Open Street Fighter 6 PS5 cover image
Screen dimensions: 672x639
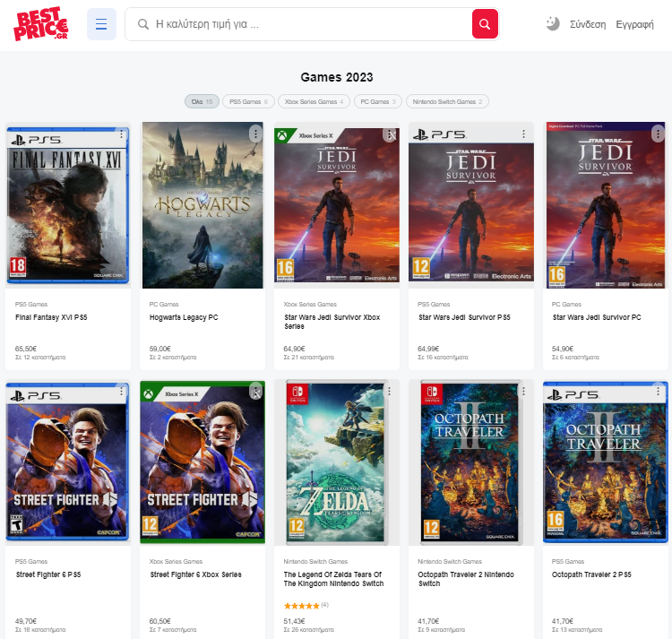coord(68,462)
